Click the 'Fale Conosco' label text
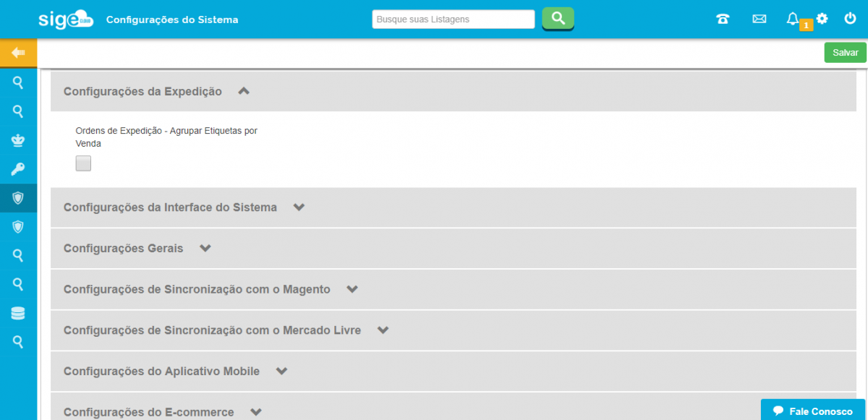Image resolution: width=868 pixels, height=420 pixels. tap(821, 411)
